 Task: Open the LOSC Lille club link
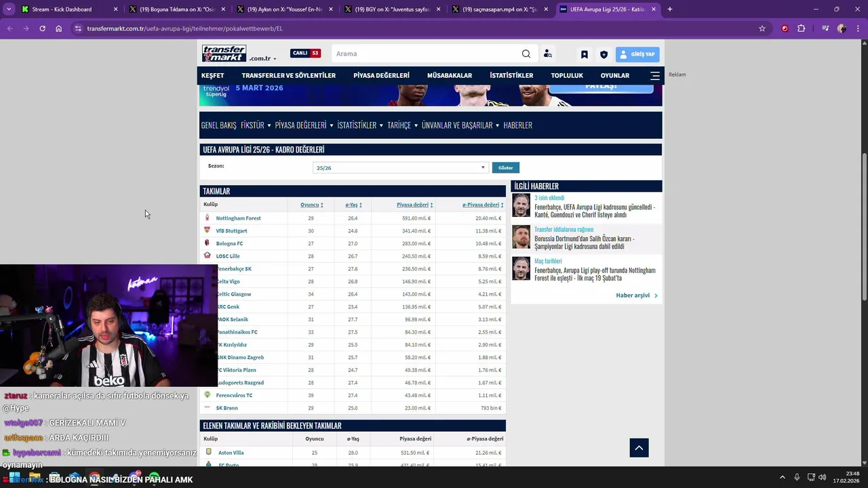pos(228,256)
